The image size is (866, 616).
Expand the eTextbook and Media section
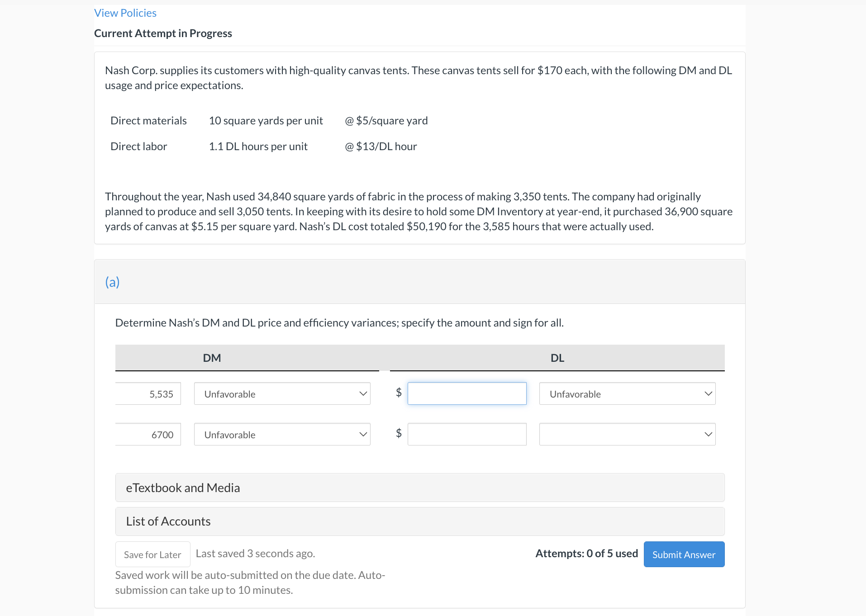click(182, 488)
